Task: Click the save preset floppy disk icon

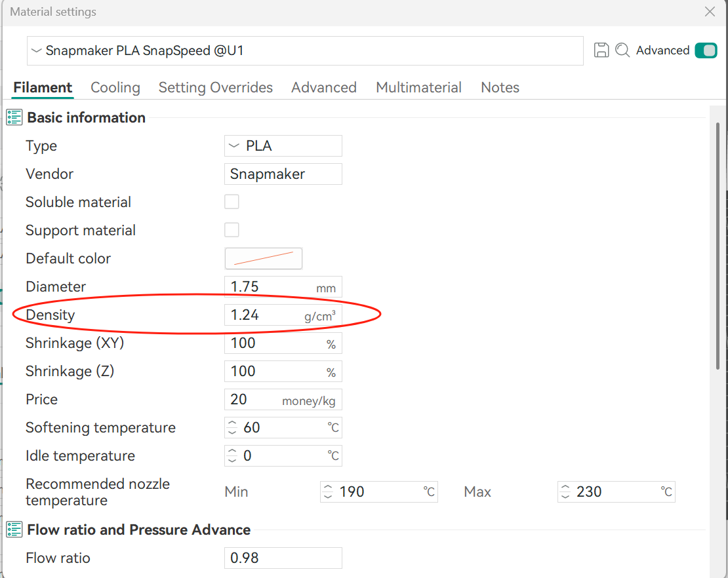Action: point(601,50)
